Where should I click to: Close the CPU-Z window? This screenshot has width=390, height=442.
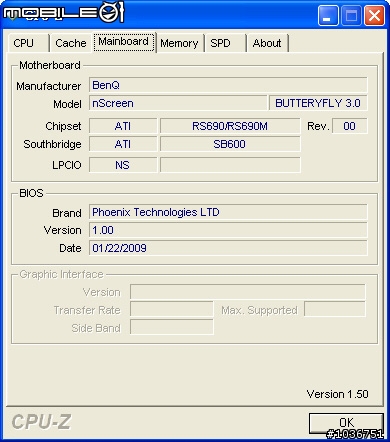(374, 15)
